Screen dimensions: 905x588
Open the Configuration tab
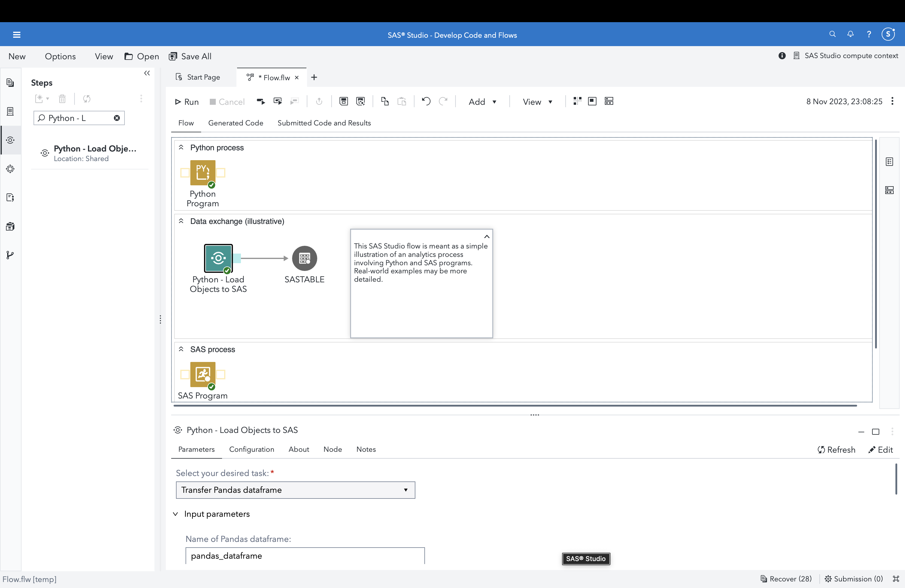(x=251, y=449)
